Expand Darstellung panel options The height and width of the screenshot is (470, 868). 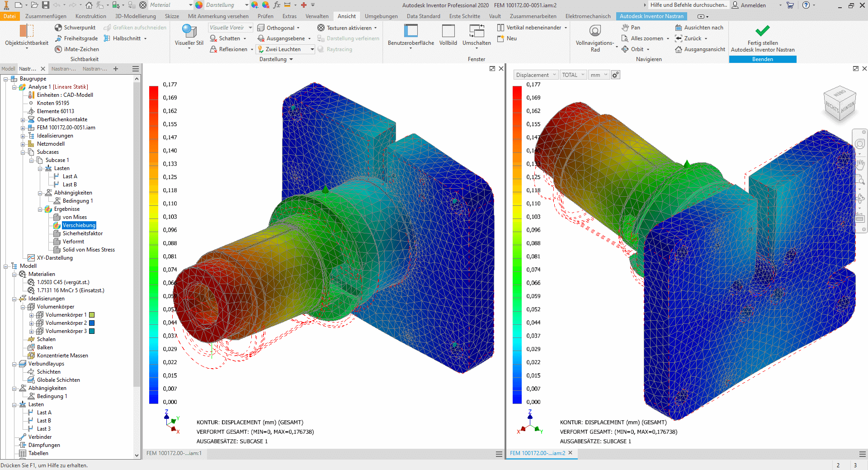(276, 59)
